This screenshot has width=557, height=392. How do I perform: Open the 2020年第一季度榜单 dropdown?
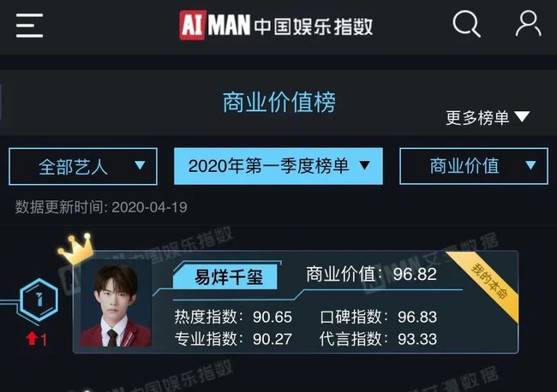click(x=278, y=166)
